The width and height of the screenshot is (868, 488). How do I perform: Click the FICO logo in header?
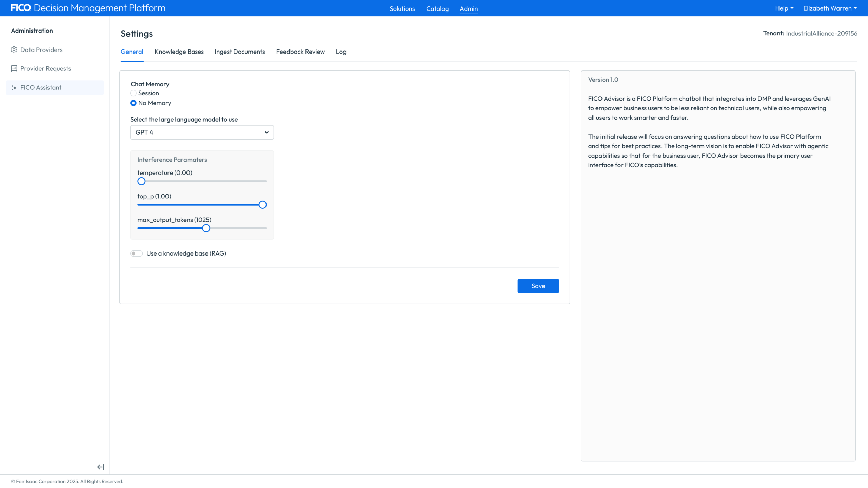[21, 8]
